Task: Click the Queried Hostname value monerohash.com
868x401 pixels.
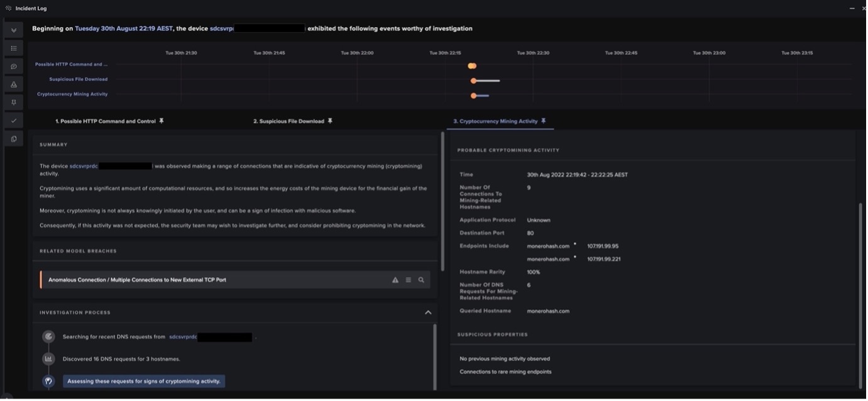Action: click(x=548, y=311)
